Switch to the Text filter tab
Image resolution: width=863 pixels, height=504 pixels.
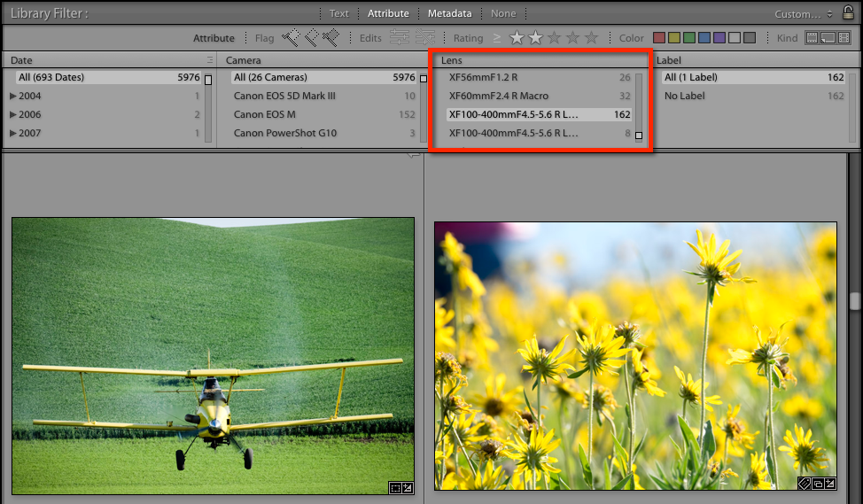pos(338,13)
